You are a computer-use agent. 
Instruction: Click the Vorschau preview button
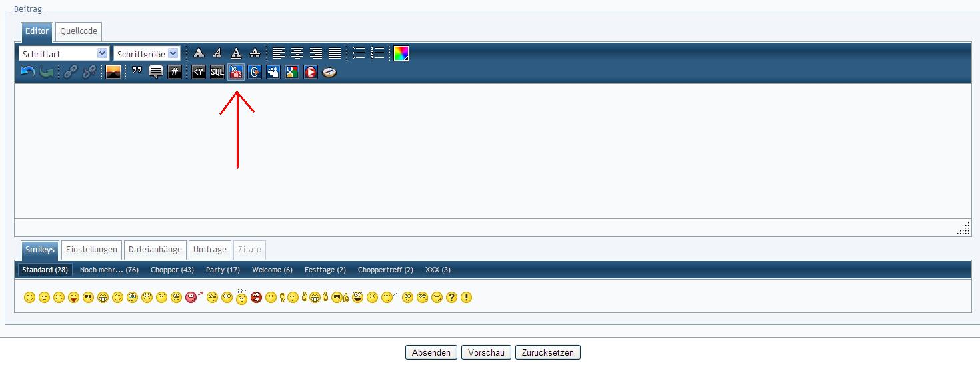click(x=486, y=352)
